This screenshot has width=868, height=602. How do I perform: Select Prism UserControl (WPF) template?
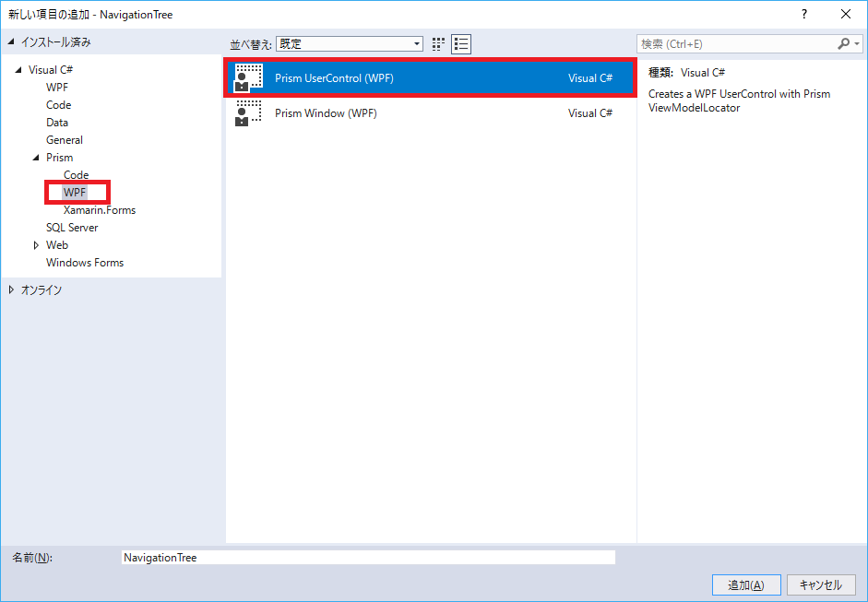(430, 78)
